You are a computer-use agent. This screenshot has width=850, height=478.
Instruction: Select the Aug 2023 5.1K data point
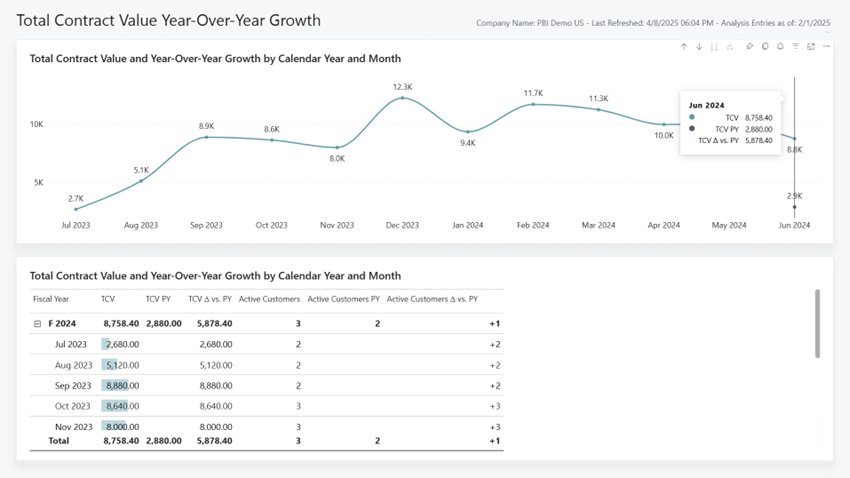pyautogui.click(x=141, y=181)
